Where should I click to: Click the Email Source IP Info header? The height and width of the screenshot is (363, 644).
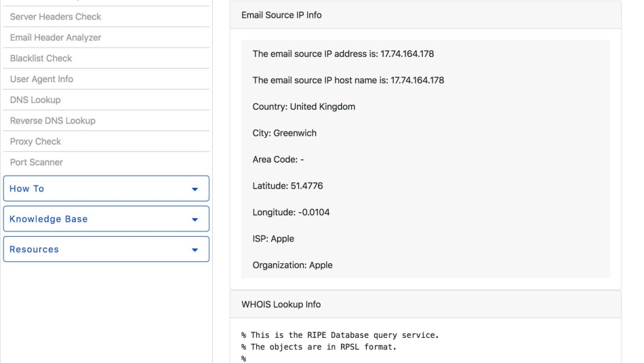coord(426,15)
